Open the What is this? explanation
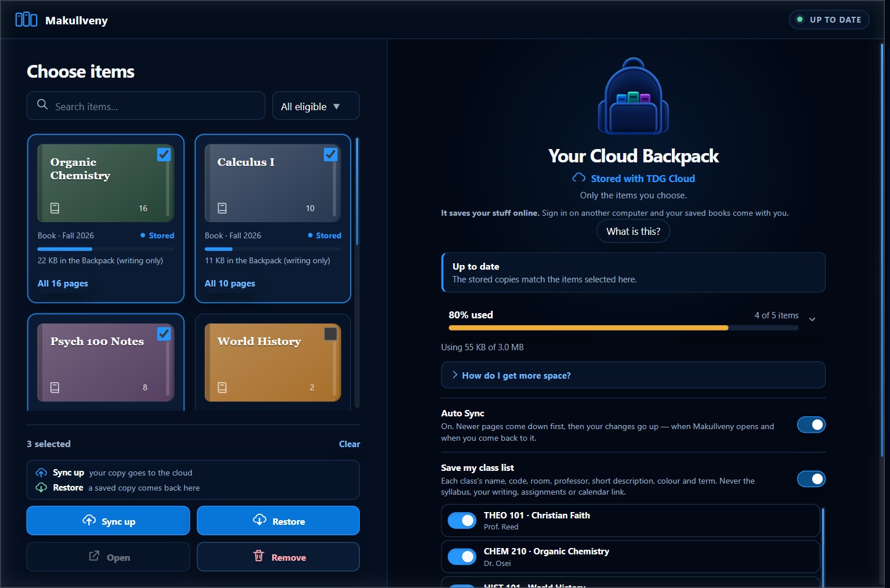 [633, 231]
